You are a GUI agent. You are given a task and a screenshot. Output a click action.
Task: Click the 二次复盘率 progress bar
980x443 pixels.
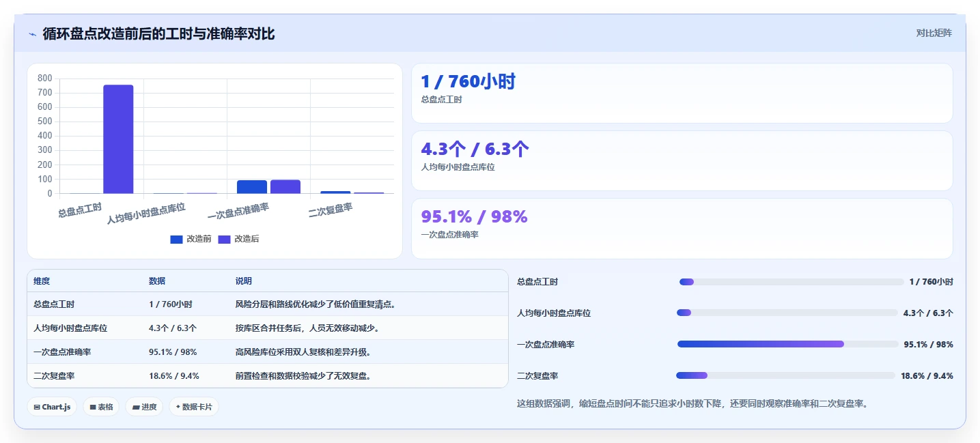tap(785, 375)
